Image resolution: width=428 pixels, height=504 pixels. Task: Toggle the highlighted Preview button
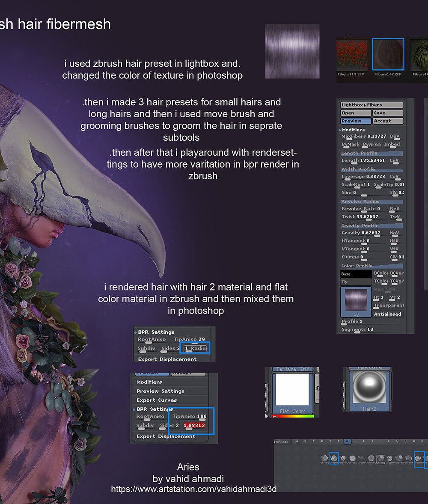pyautogui.click(x=356, y=121)
